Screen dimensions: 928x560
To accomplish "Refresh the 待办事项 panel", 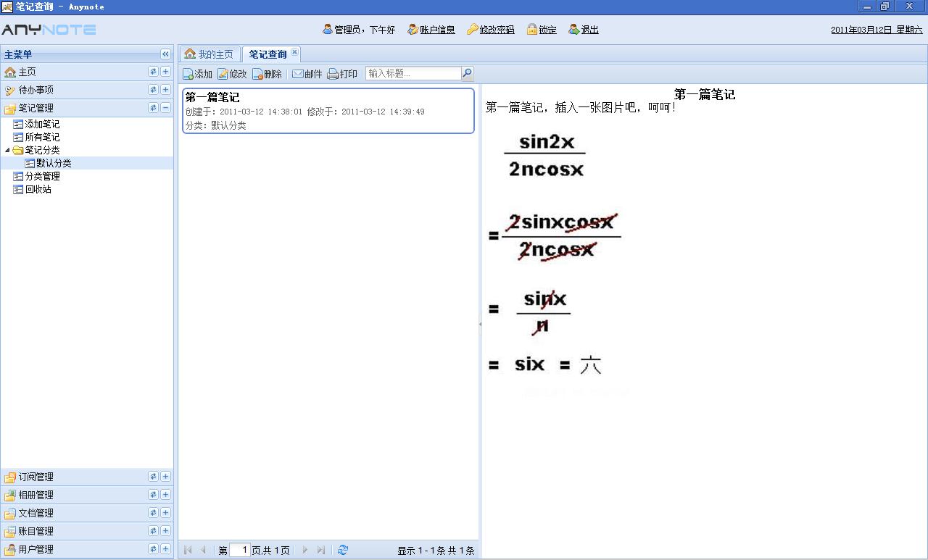I will [153, 90].
